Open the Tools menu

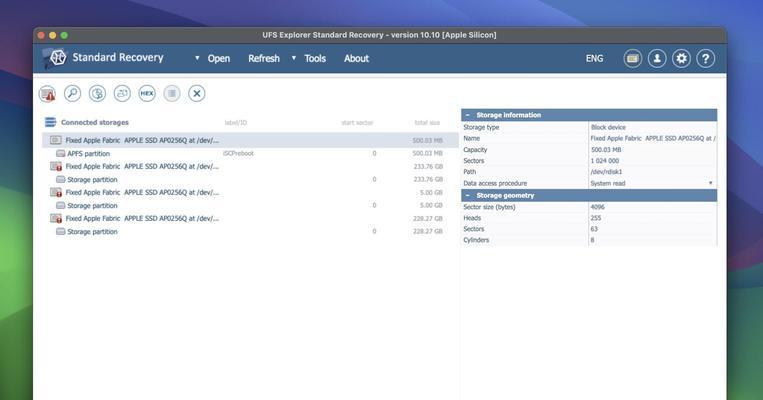pyautogui.click(x=315, y=58)
